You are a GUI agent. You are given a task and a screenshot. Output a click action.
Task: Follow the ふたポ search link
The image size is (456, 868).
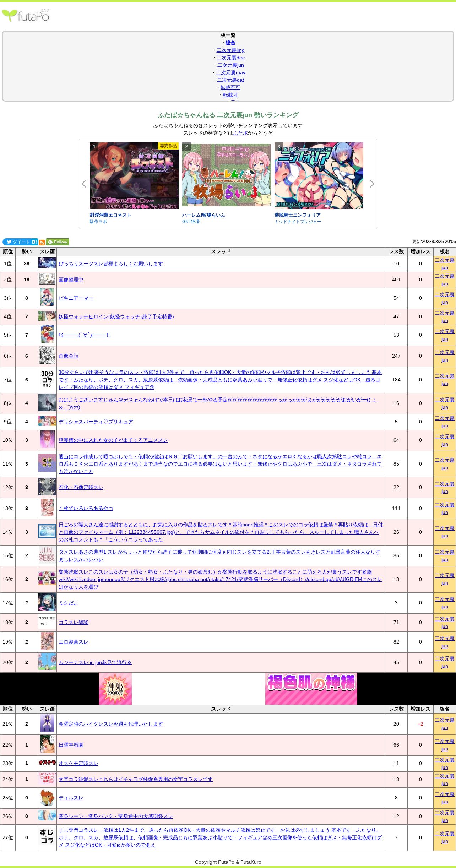(x=240, y=133)
